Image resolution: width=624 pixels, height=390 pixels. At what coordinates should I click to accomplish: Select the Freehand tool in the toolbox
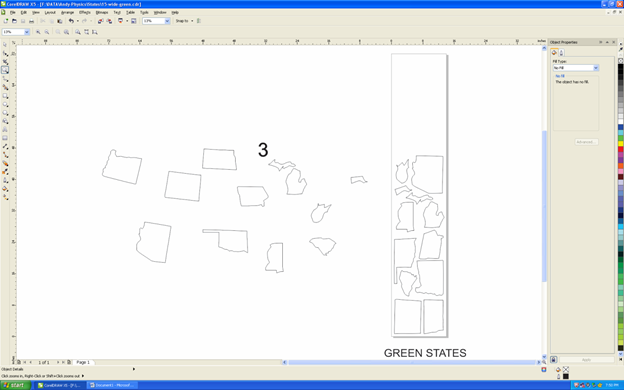(5, 79)
